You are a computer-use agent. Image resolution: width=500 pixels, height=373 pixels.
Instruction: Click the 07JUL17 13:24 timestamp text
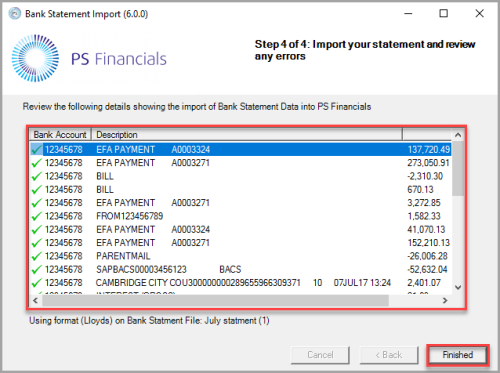tap(362, 283)
